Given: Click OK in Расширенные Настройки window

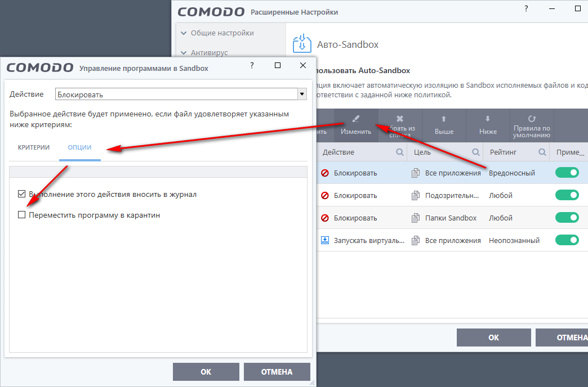Looking at the screenshot, I should click(x=493, y=337).
